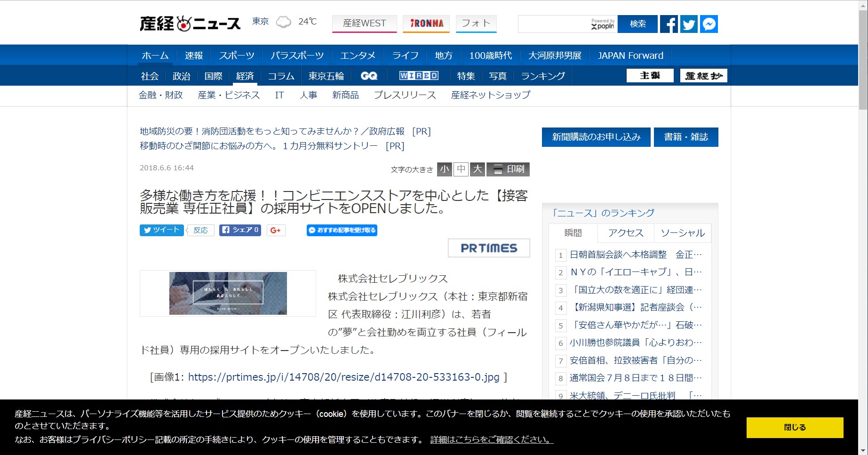Image resolution: width=868 pixels, height=455 pixels.
Task: Click the Facebook シェア button
Action: [240, 230]
